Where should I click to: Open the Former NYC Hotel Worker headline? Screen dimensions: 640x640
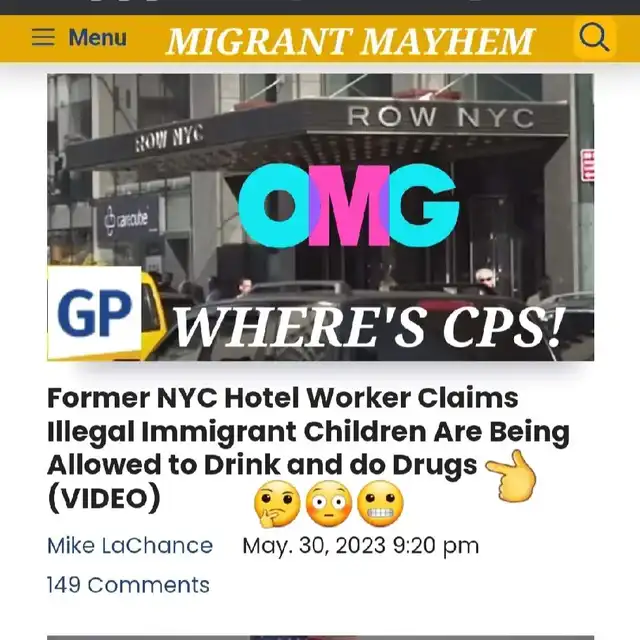coord(308,448)
